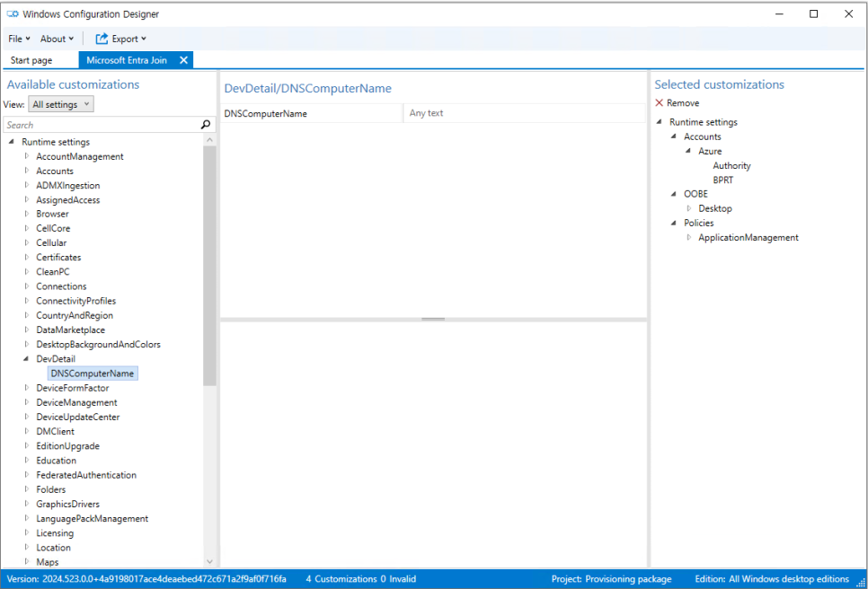Viewport: 868px width, 589px height.
Task: Click 'Project: Provisioning package' status text
Action: pos(611,579)
